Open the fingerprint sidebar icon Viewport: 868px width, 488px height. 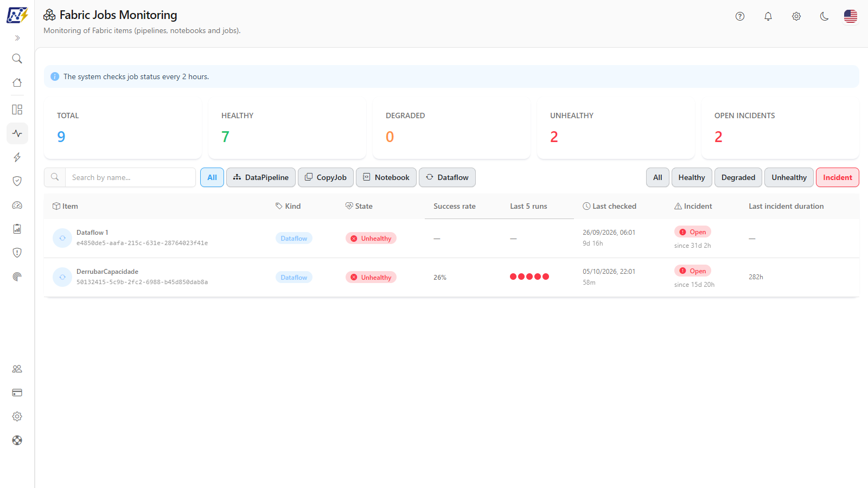pyautogui.click(x=17, y=277)
